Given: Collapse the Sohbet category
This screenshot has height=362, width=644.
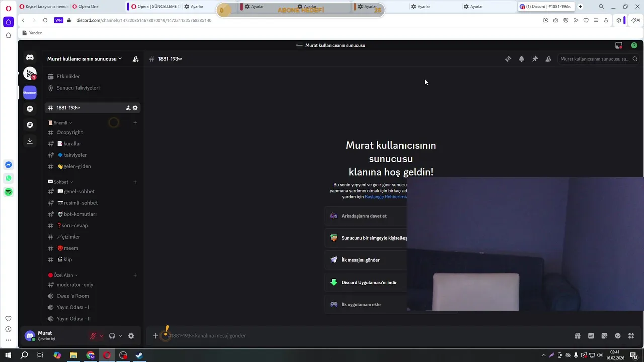Looking at the screenshot, I should 61,182.
